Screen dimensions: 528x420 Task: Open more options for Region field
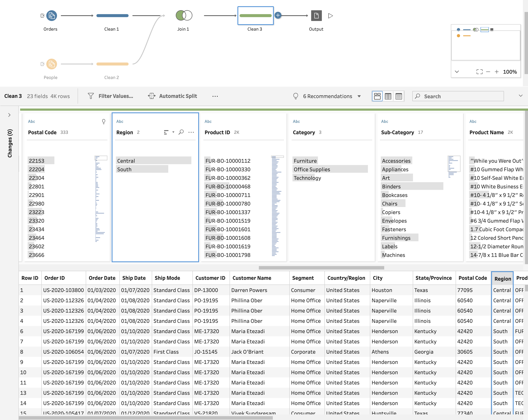191,132
